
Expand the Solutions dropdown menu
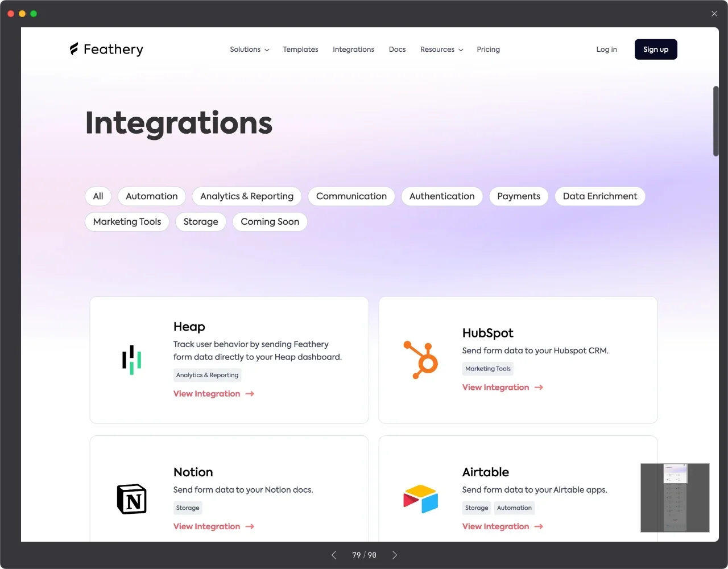[249, 50]
